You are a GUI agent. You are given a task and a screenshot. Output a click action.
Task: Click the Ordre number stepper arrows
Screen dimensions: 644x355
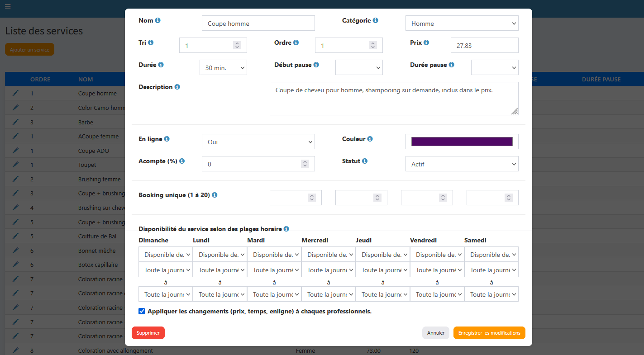point(373,45)
